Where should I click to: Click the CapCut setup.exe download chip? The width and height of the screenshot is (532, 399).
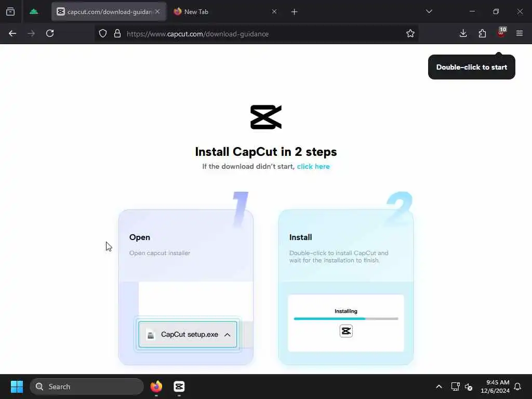click(x=188, y=335)
